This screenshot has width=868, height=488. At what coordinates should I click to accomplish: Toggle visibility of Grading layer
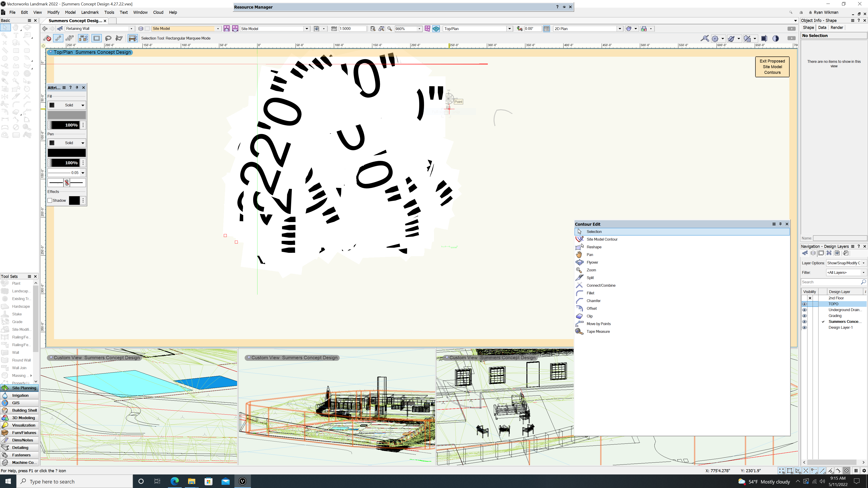pyautogui.click(x=804, y=316)
